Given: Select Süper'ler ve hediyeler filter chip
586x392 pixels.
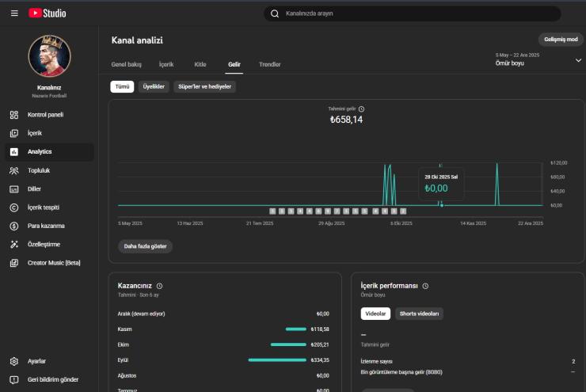Looking at the screenshot, I should 205,87.
